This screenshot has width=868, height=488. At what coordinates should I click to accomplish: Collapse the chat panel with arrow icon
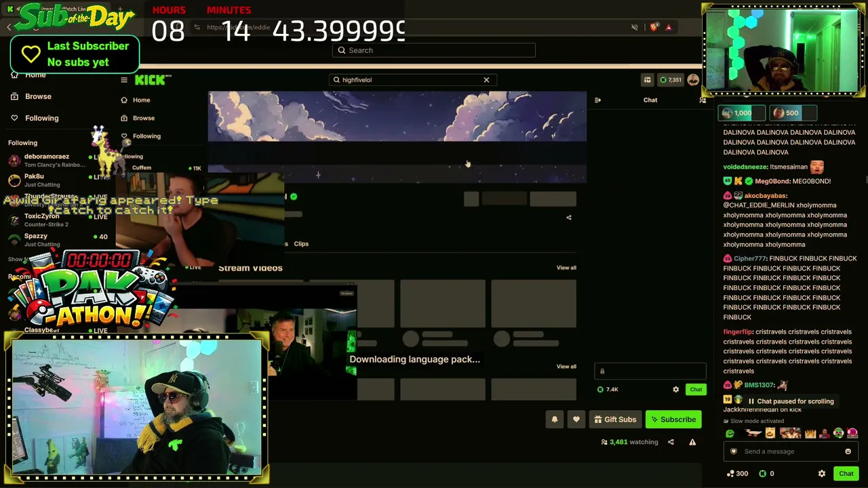tap(597, 100)
